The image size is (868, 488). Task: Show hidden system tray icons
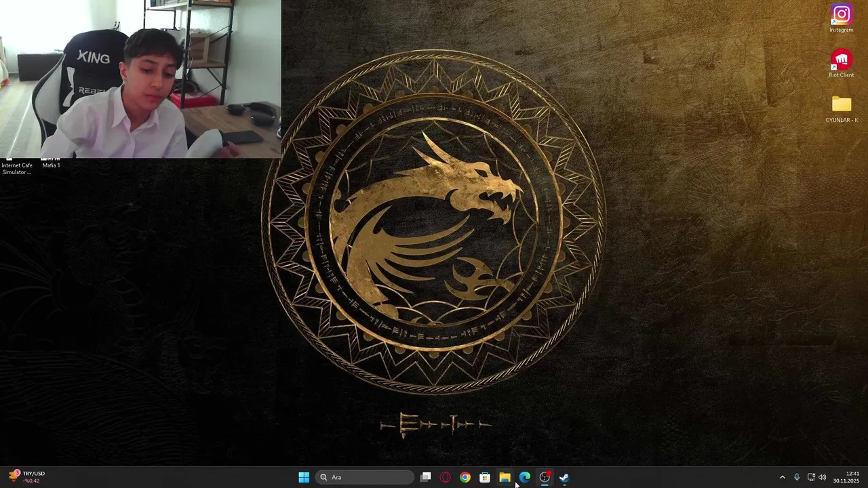point(782,477)
